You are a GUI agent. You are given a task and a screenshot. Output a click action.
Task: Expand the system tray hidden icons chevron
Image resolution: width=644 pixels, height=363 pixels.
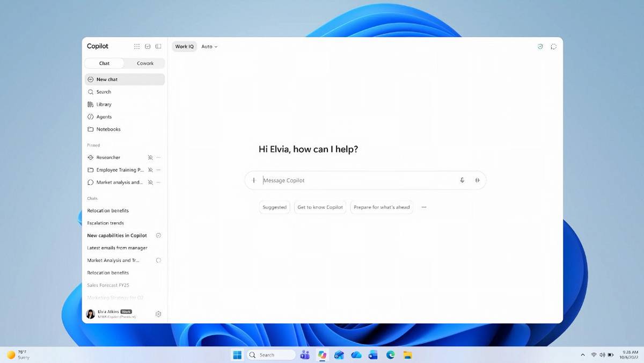583,355
